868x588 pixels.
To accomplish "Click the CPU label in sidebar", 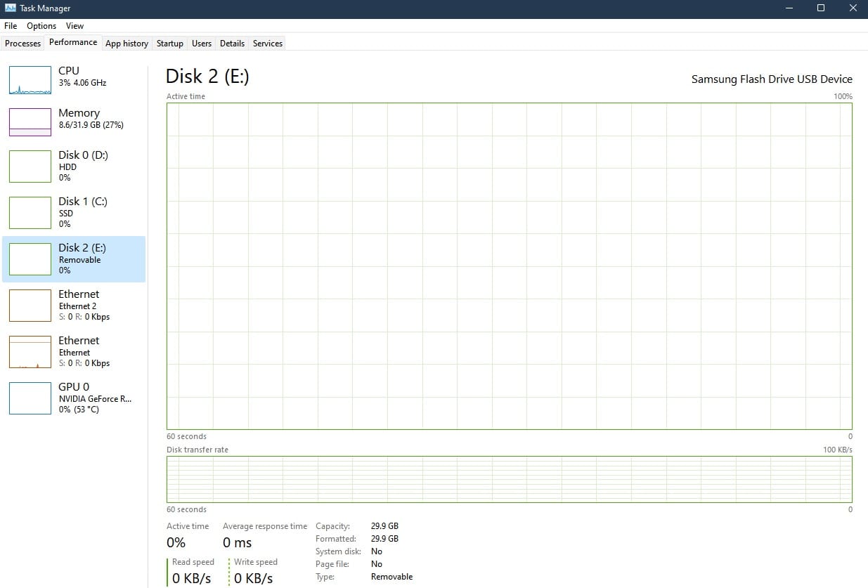I will pyautogui.click(x=69, y=70).
